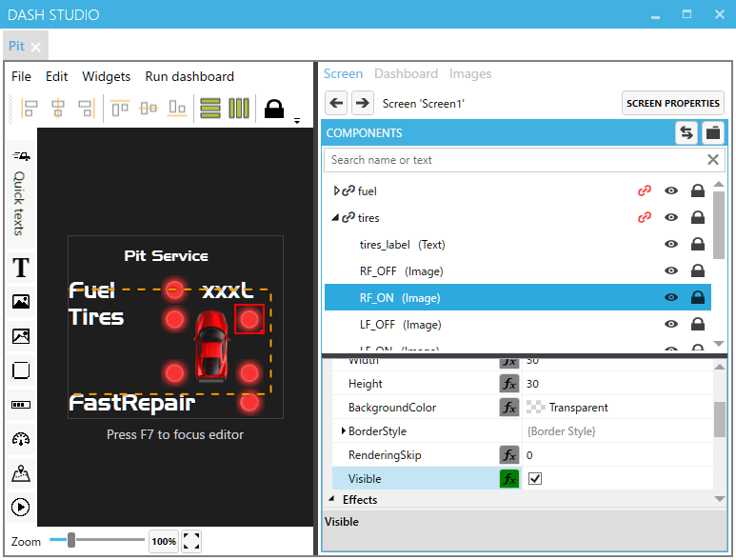Screen dimensions: 736x560
Task: Open the Edit menu
Action: [57, 76]
